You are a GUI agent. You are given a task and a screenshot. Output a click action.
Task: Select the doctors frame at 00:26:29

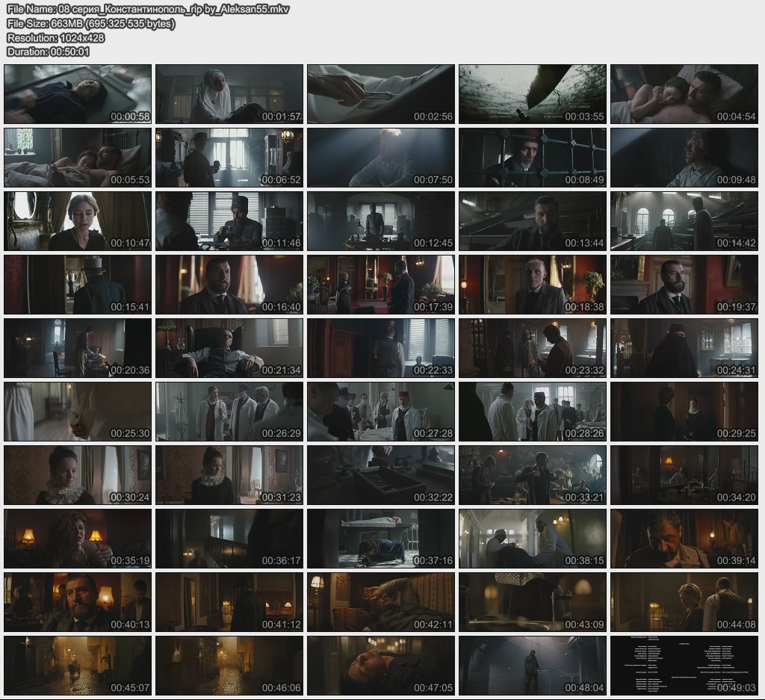pos(229,412)
